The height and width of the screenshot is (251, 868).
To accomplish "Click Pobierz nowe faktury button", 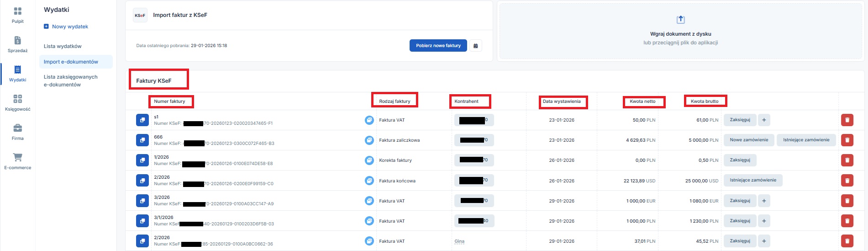I will coord(438,46).
